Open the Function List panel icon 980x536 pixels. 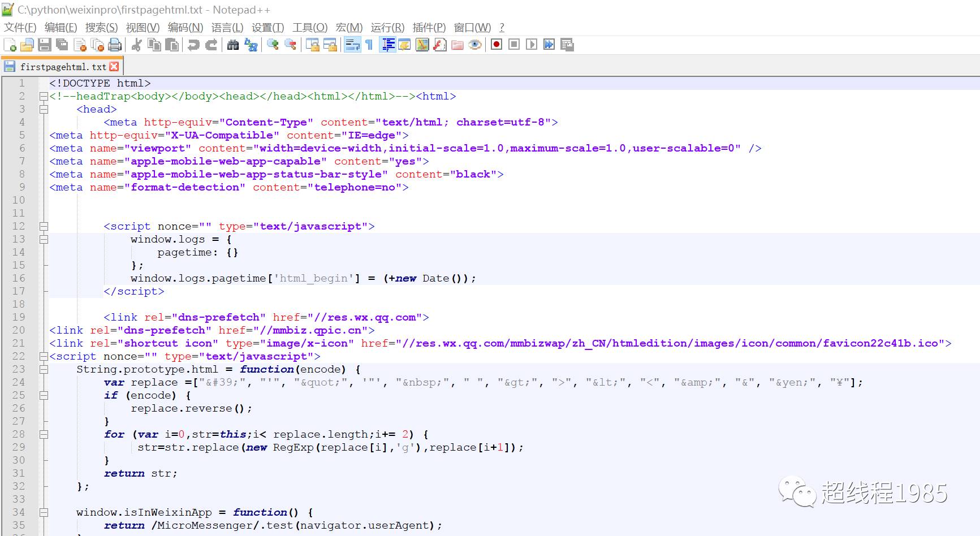click(x=440, y=45)
